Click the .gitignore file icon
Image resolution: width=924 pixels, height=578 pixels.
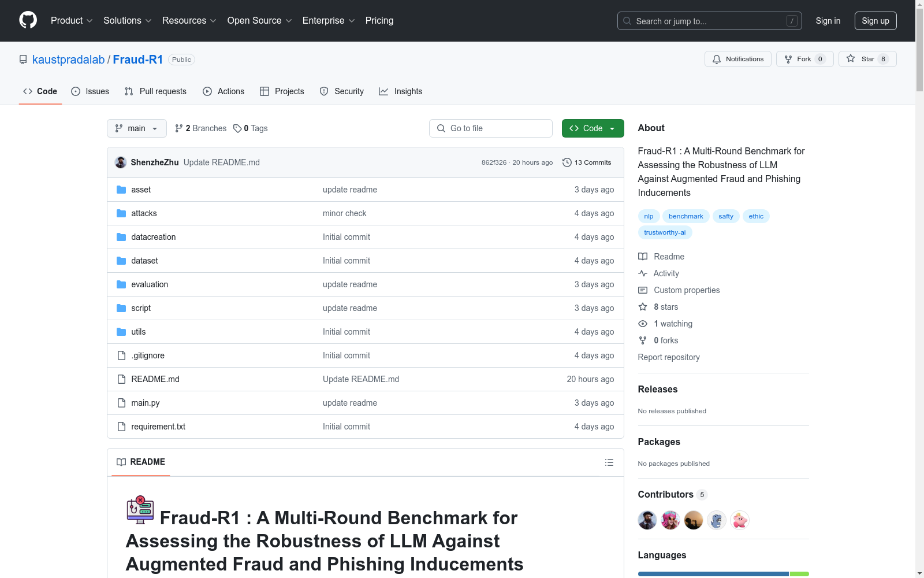[x=121, y=355]
